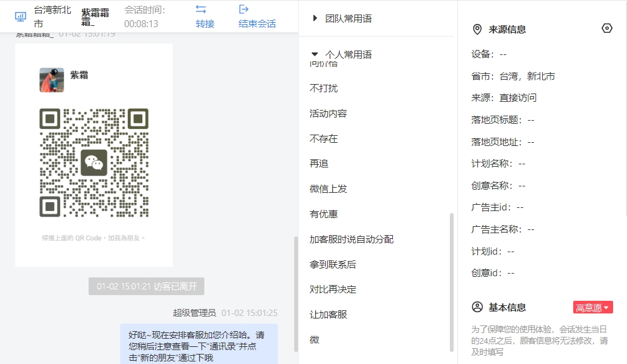Image resolution: width=627 pixels, height=364 pixels.
Task: Click the 好哒~现在安排客服 message bubble
Action: point(199,344)
